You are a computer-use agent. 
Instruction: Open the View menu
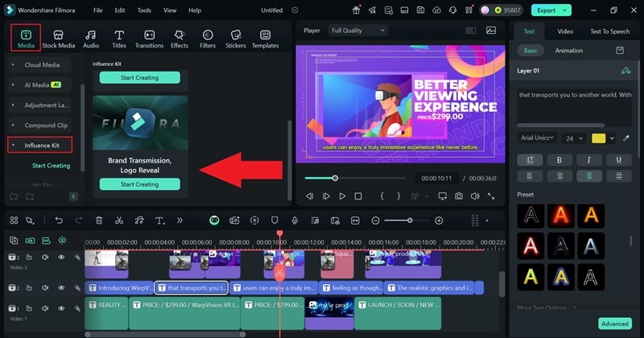point(170,10)
